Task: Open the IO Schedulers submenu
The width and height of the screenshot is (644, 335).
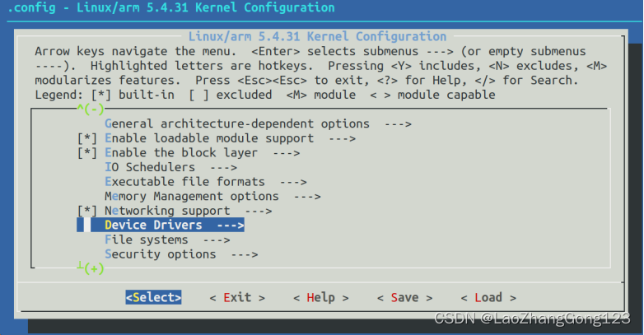Action: tap(170, 168)
